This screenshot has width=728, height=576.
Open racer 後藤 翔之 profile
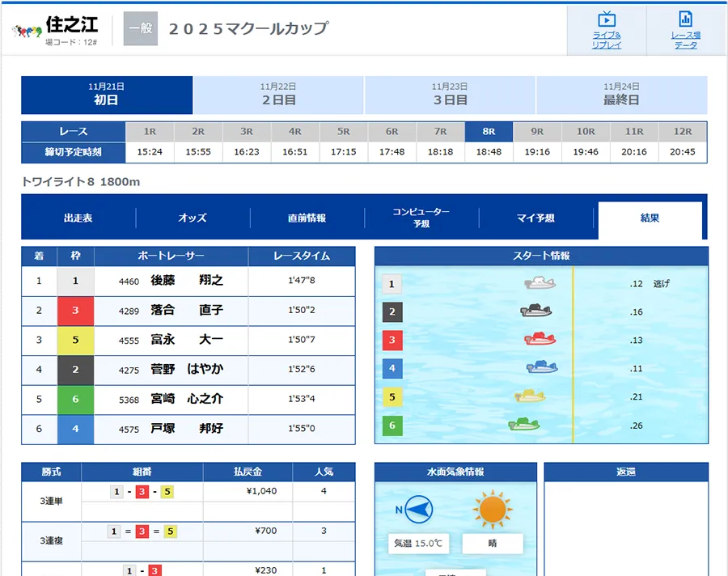pyautogui.click(x=186, y=281)
